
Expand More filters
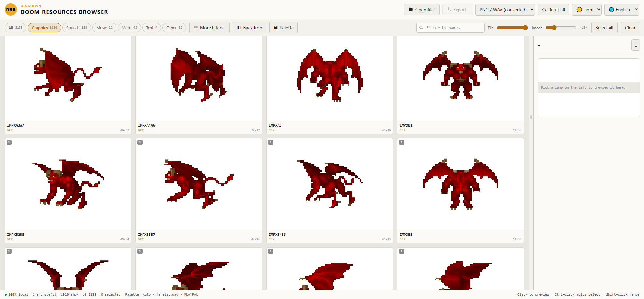click(x=209, y=28)
